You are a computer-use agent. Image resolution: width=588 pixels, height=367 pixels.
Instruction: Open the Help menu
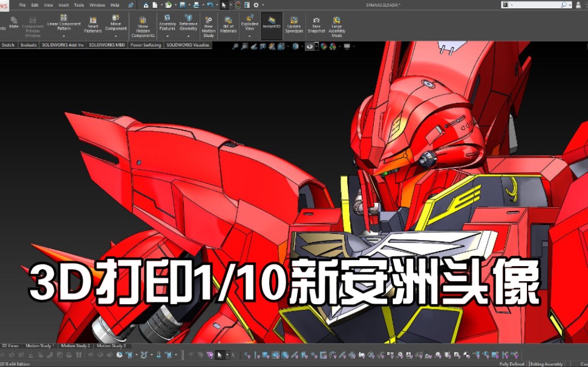coord(115,5)
